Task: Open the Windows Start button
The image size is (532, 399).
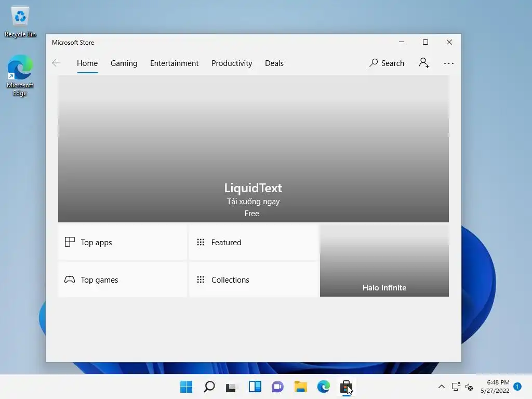Action: 186,387
